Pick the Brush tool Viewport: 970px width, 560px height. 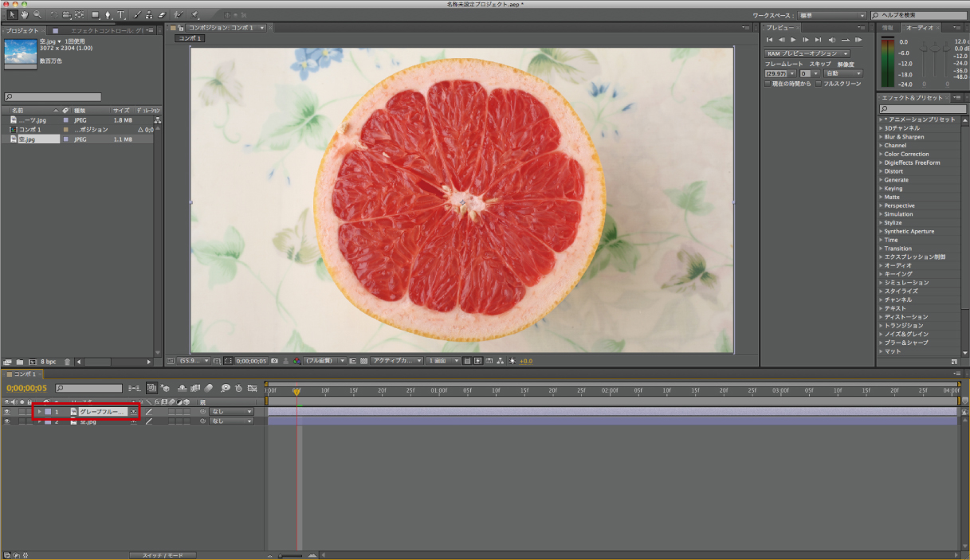(137, 14)
